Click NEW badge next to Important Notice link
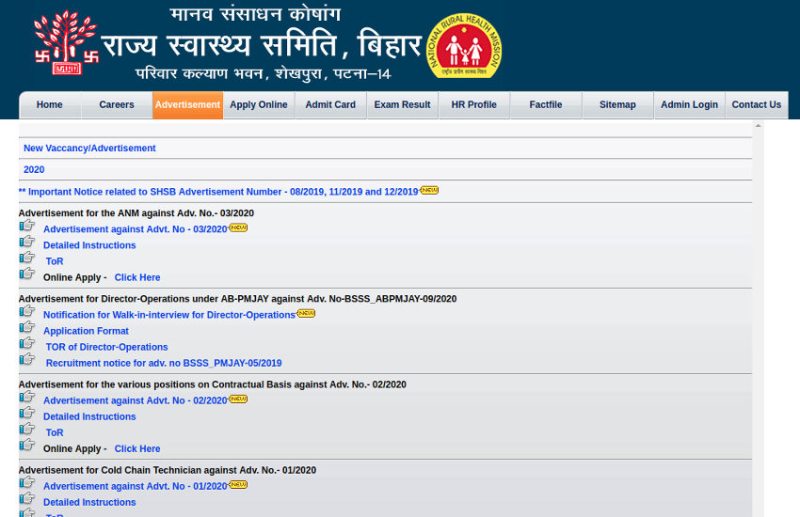800x517 pixels. coord(430,190)
